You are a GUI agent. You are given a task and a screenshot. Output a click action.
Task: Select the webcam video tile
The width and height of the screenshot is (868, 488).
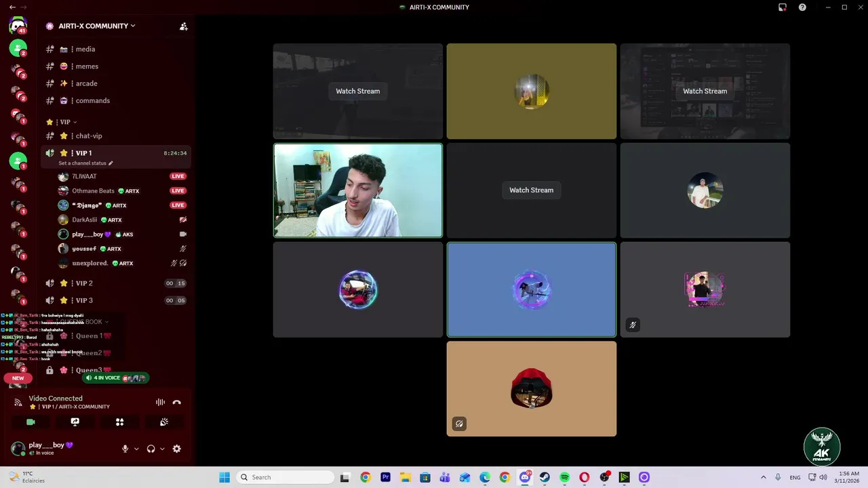(x=357, y=190)
